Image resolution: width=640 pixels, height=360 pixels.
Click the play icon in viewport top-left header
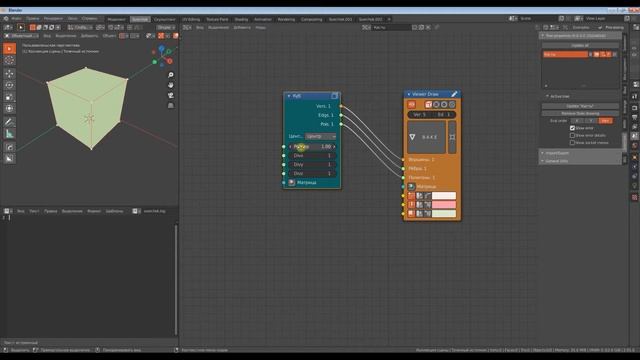point(21,28)
